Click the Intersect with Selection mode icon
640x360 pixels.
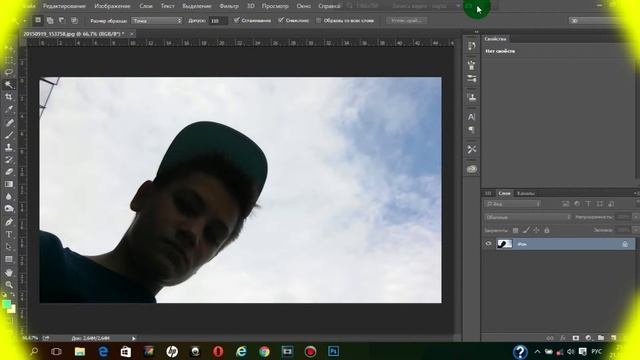pos(74,20)
